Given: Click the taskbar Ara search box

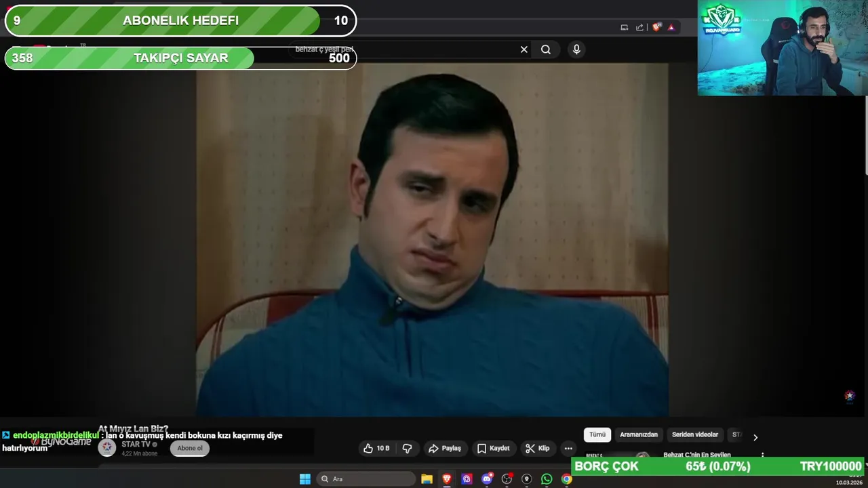Looking at the screenshot, I should click(366, 479).
